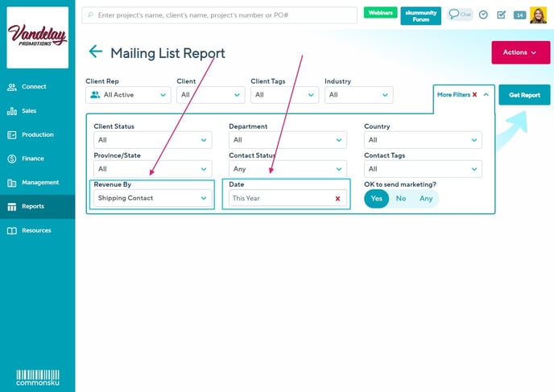
Task: Remove extra filters using the red X on More Filters
Action: tap(474, 95)
